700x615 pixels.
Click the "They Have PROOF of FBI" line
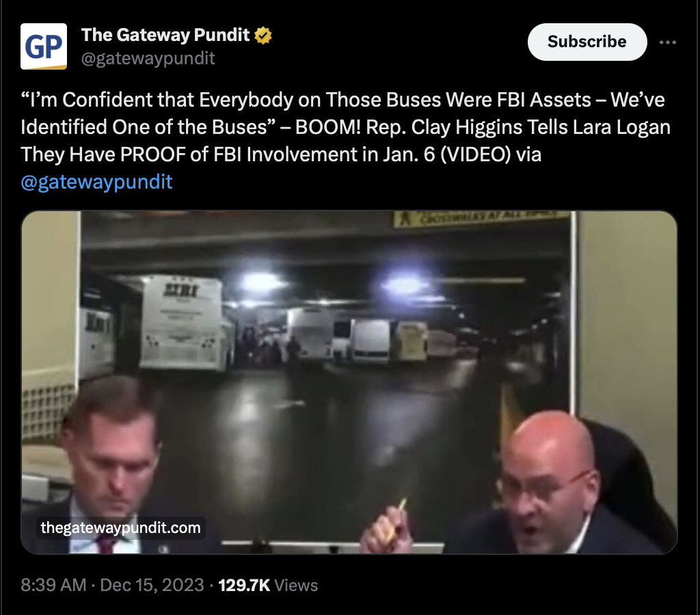click(x=281, y=154)
